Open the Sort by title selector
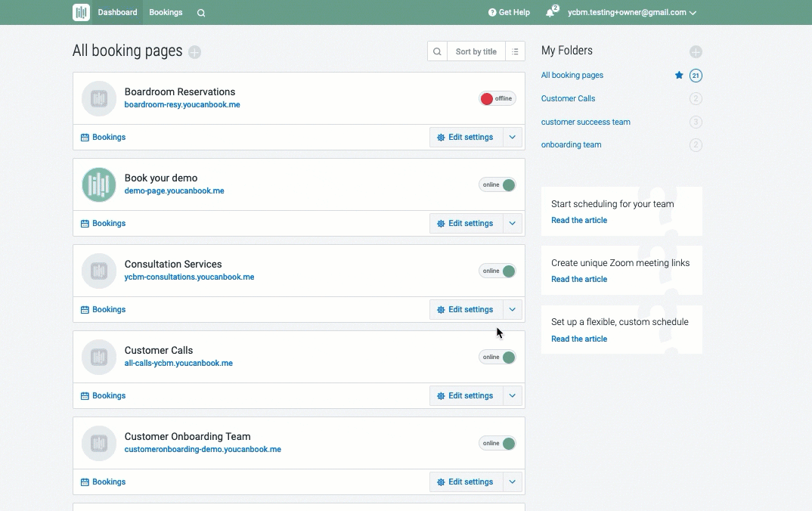The width and height of the screenshot is (812, 511). tap(476, 51)
